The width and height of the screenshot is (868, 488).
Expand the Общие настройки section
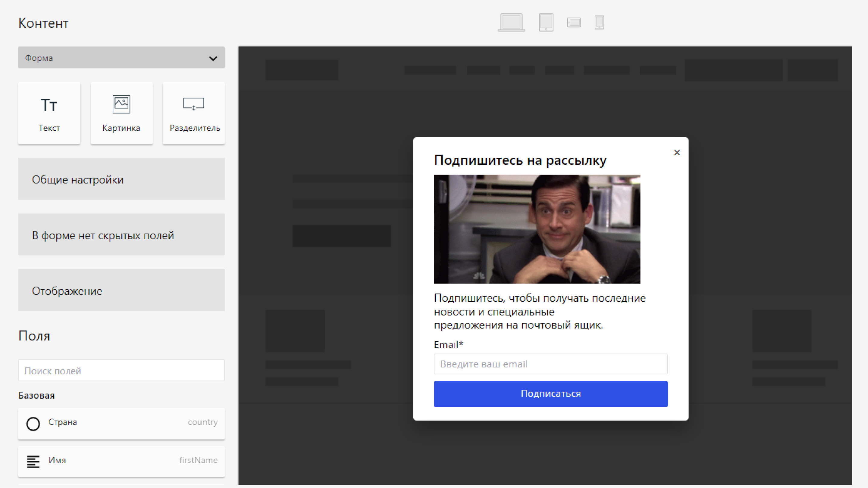tap(121, 179)
